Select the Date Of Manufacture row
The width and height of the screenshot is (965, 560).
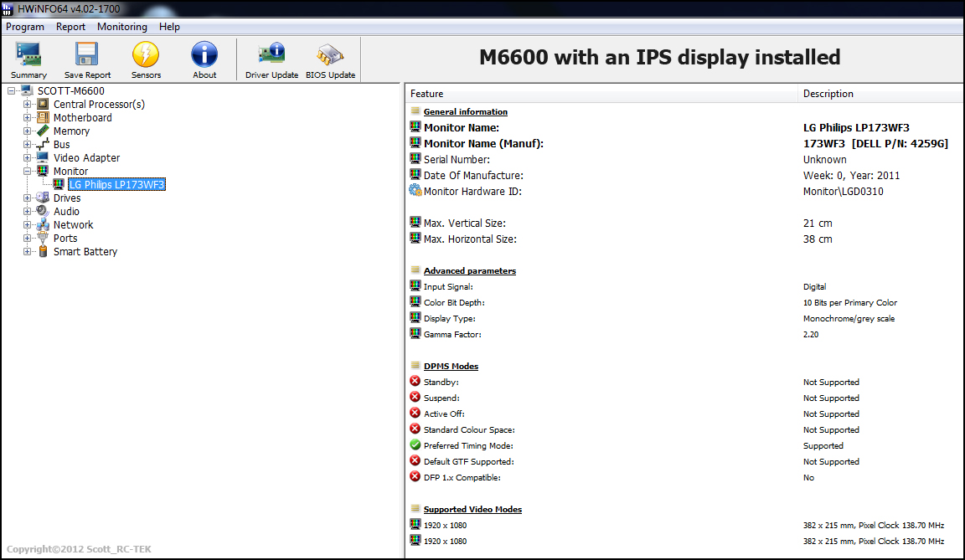(x=684, y=175)
